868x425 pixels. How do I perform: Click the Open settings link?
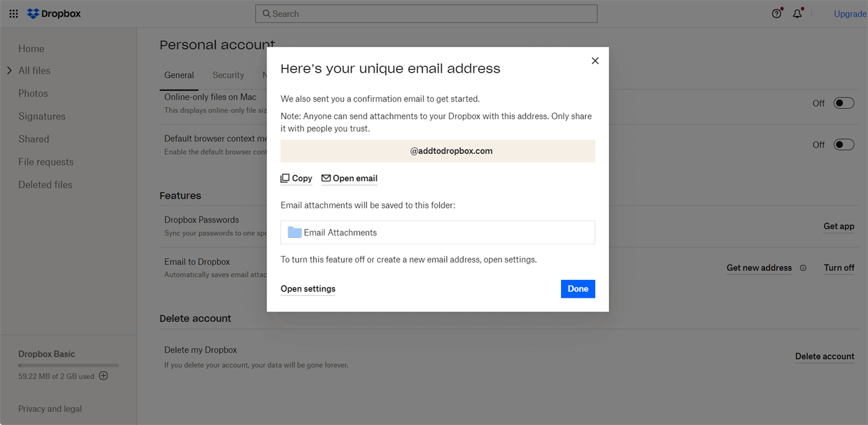click(x=308, y=289)
